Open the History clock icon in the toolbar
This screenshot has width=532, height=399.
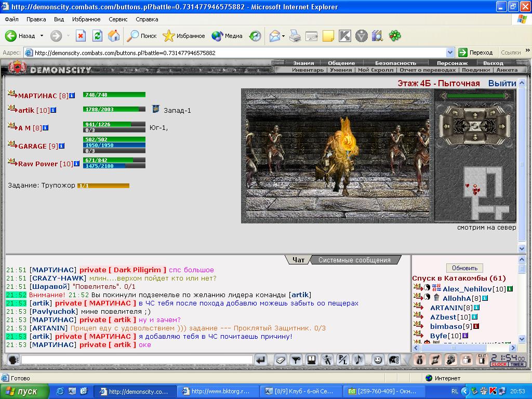click(255, 36)
